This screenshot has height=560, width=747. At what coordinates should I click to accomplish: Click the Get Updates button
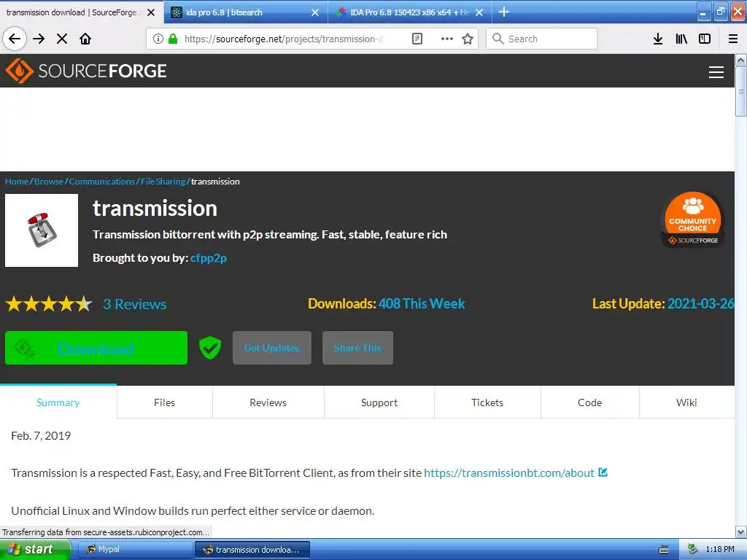pos(272,348)
